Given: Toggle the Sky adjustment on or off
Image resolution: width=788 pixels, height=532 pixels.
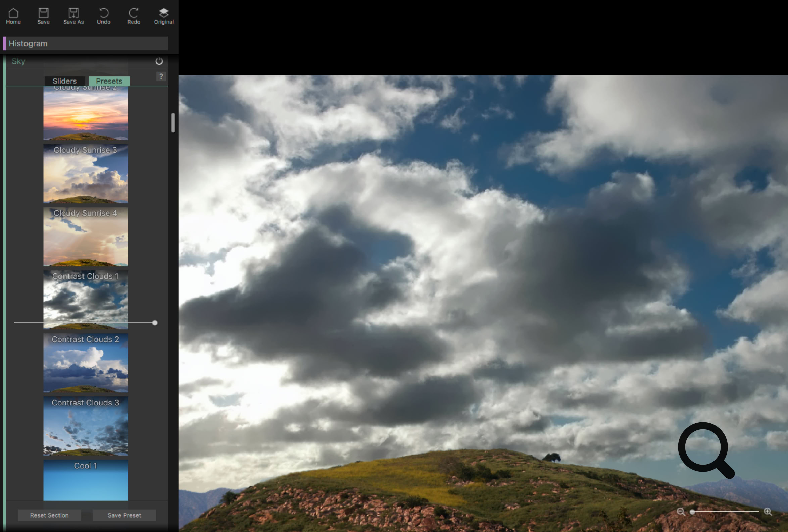Looking at the screenshot, I should [x=159, y=61].
